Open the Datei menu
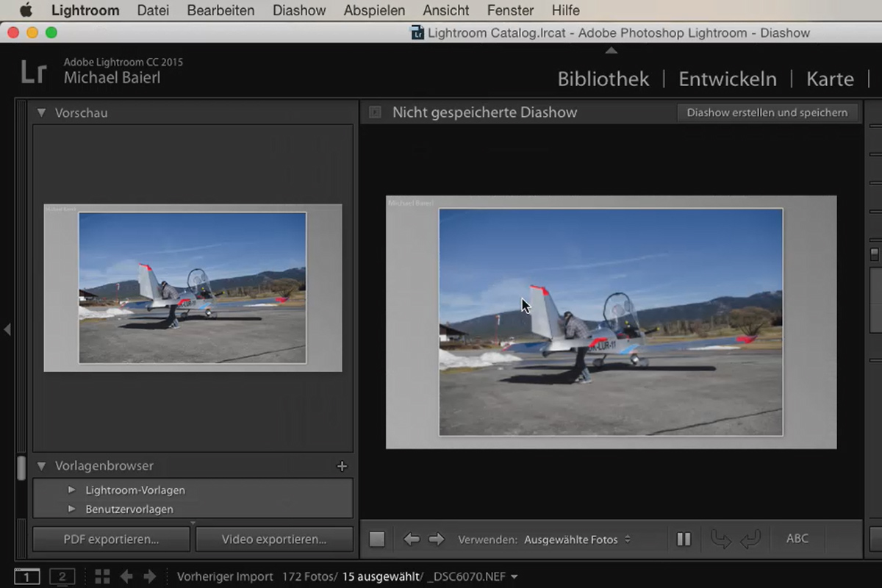The height and width of the screenshot is (588, 882). pyautogui.click(x=153, y=10)
